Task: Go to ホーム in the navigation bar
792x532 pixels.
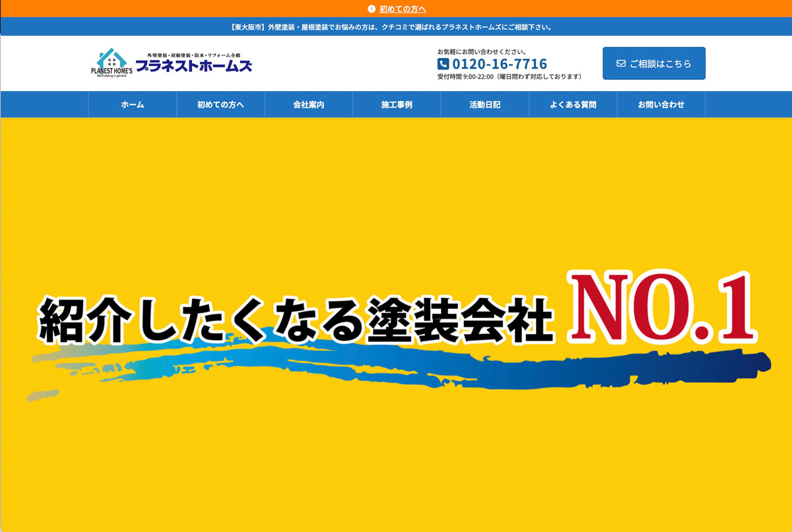Action: click(x=132, y=104)
